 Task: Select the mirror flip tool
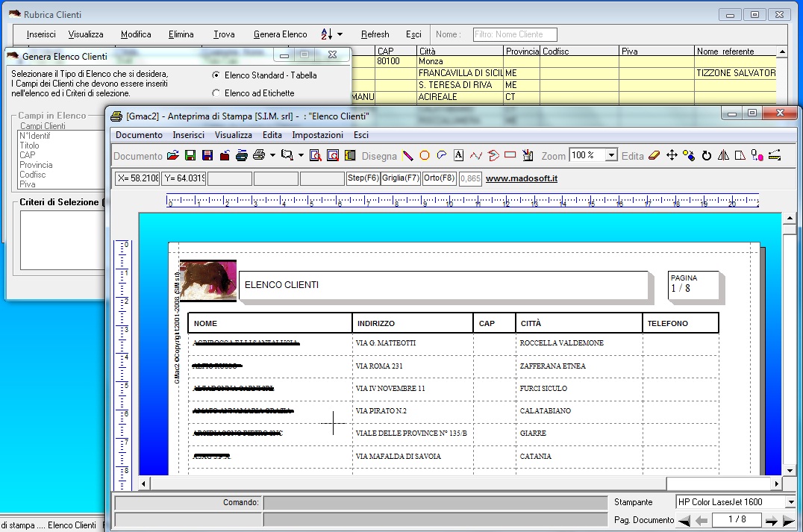[724, 156]
